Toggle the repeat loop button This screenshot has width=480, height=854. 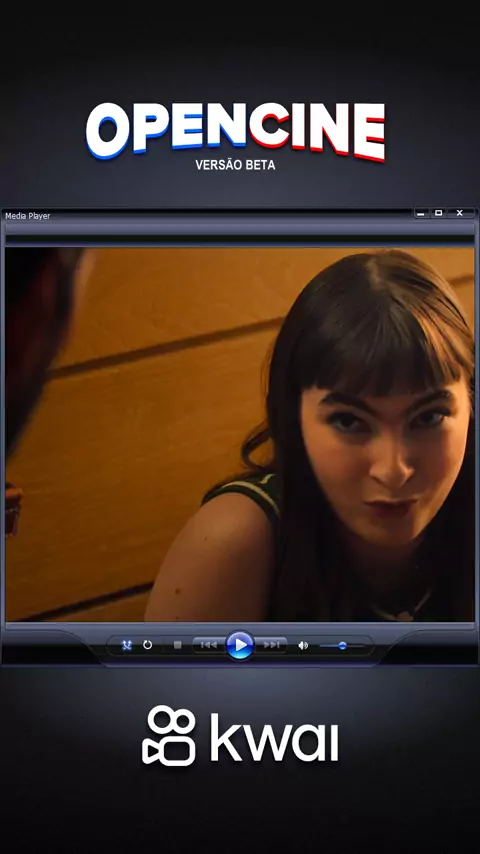point(148,645)
